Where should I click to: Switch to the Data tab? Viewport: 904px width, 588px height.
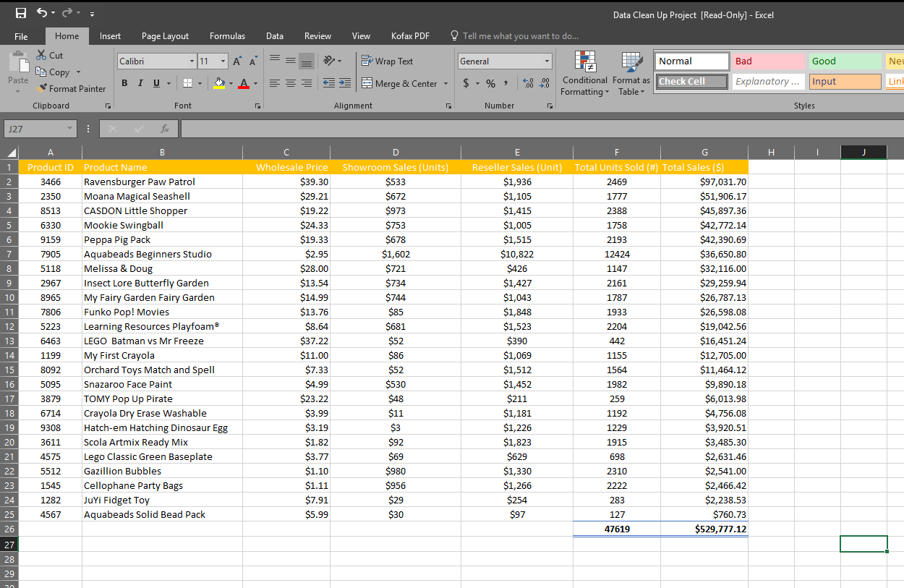pyautogui.click(x=274, y=36)
